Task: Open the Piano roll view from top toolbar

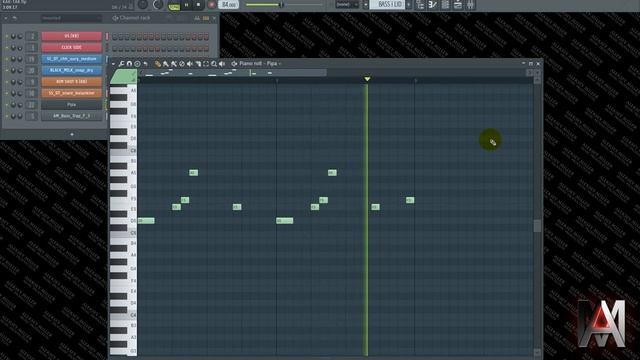Action: 433,4
